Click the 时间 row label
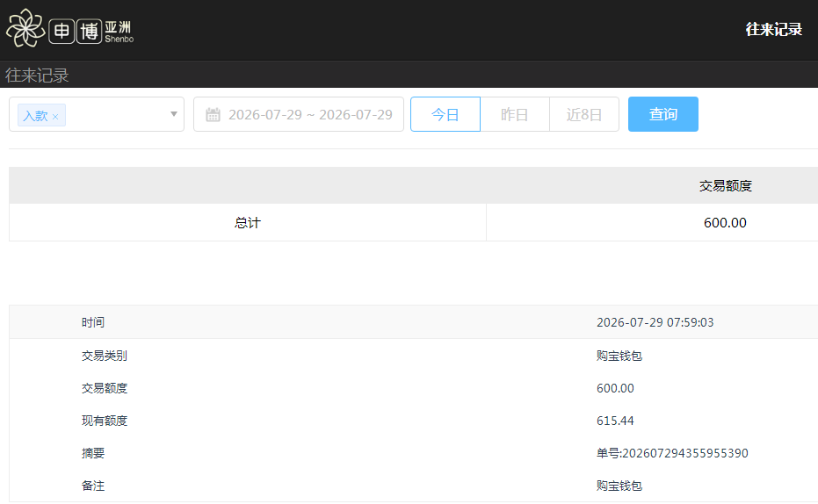 [x=93, y=322]
